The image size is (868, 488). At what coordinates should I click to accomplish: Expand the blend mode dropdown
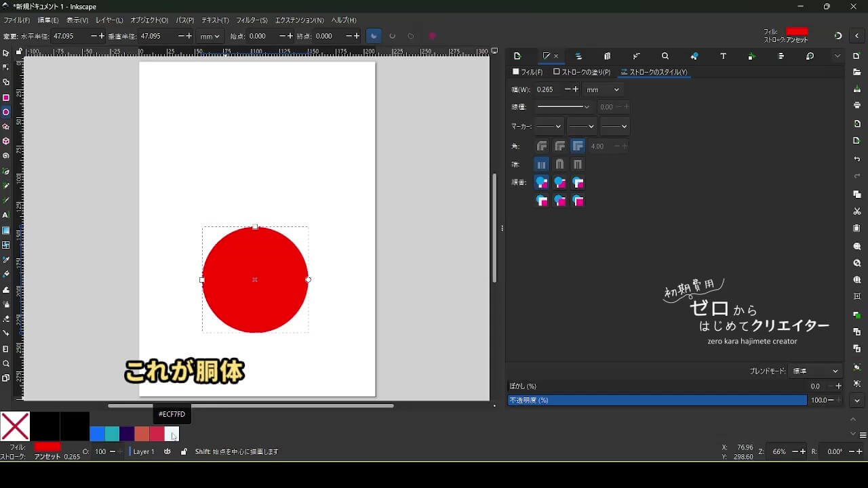pyautogui.click(x=816, y=371)
